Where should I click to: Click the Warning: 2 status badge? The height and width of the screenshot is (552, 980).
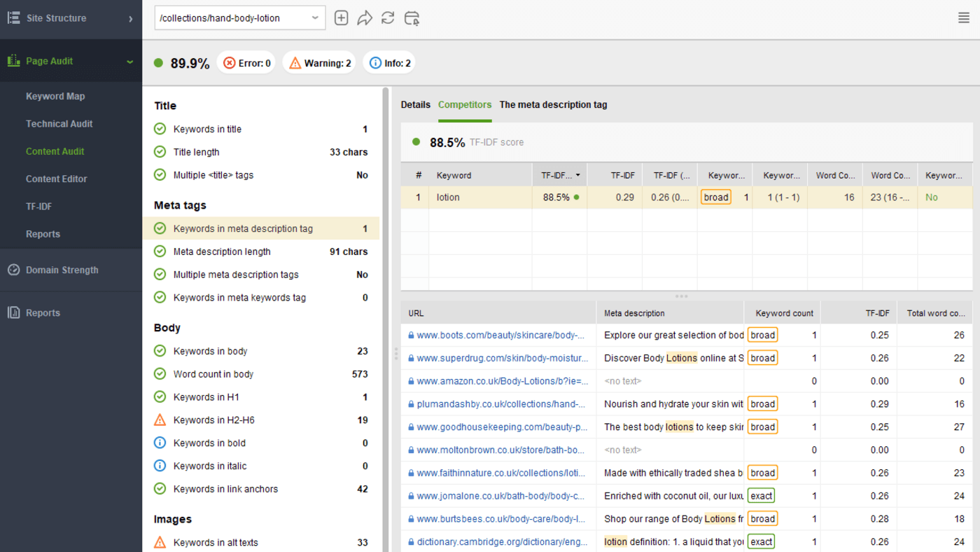click(x=318, y=62)
